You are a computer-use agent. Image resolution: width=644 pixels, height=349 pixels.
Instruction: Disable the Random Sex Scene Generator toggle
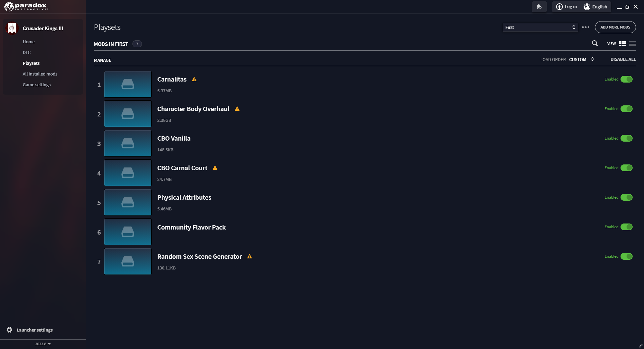click(x=627, y=256)
